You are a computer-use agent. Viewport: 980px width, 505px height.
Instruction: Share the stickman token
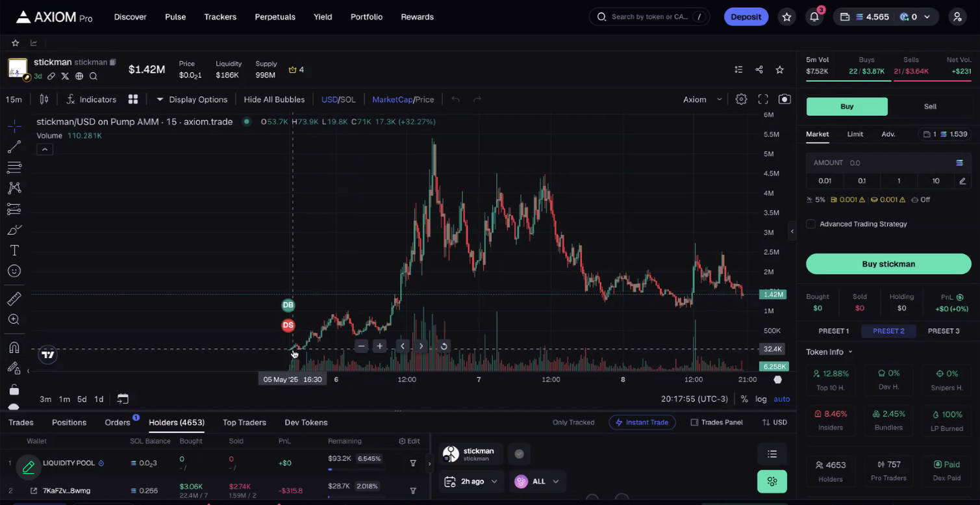759,70
